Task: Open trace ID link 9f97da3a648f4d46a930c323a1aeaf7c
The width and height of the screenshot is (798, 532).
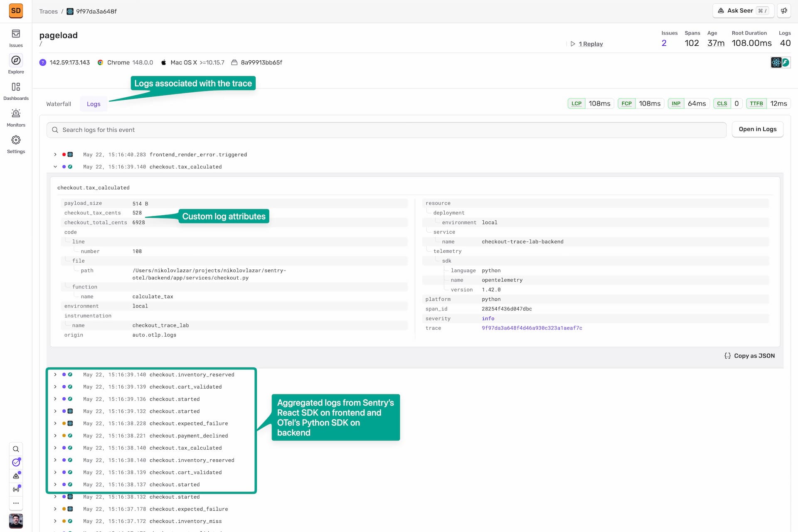Action: [532, 328]
